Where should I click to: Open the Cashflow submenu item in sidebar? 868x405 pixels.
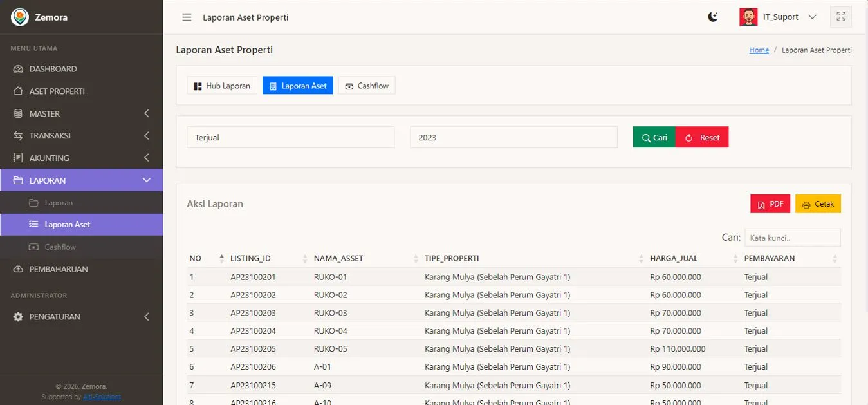tap(60, 247)
